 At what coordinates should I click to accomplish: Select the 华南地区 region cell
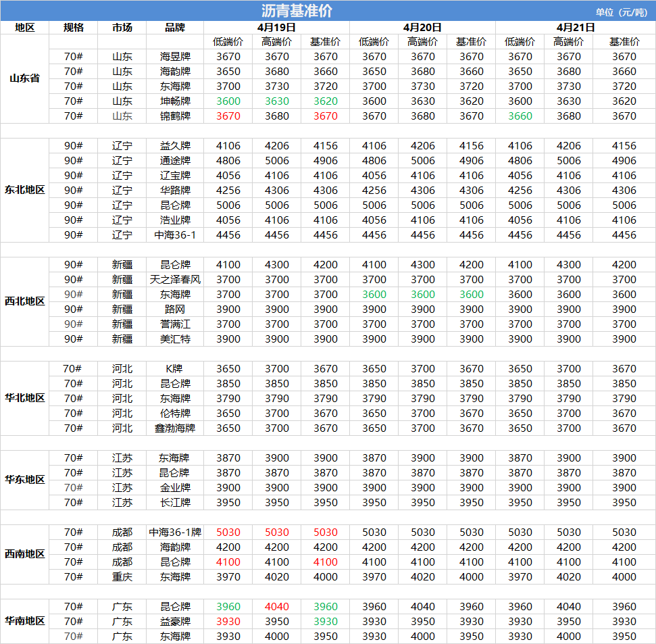[24, 621]
